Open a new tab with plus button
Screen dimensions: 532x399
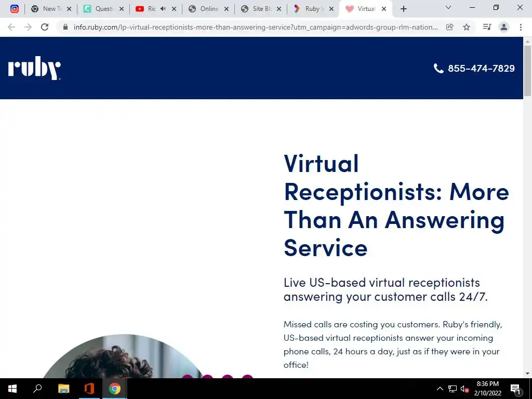point(403,9)
